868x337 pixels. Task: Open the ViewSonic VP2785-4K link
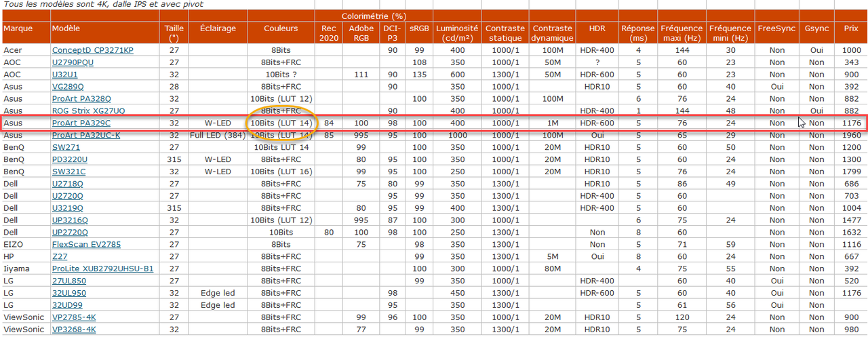74,317
